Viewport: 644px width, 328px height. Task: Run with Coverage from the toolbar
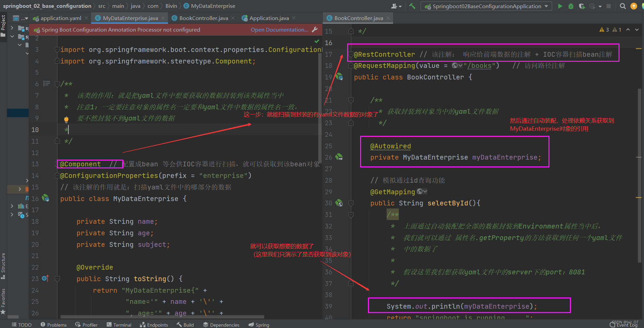582,6
